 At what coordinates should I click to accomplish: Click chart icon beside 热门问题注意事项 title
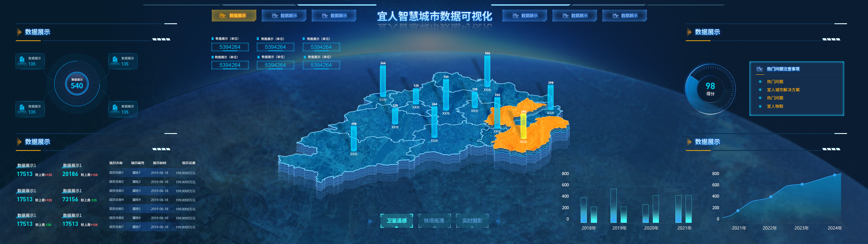point(760,69)
